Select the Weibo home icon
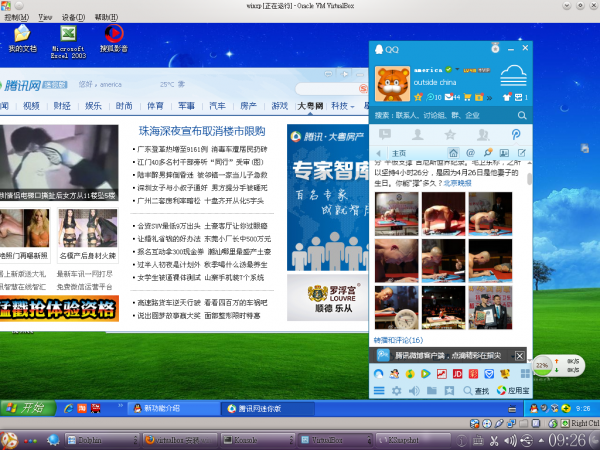This screenshot has width=600, height=450. point(453,153)
